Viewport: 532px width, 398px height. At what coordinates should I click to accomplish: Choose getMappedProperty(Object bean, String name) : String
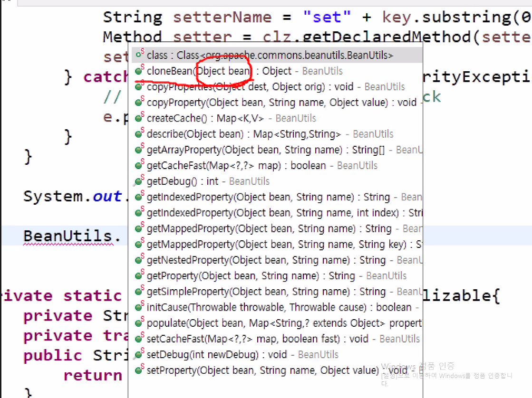pos(277,228)
